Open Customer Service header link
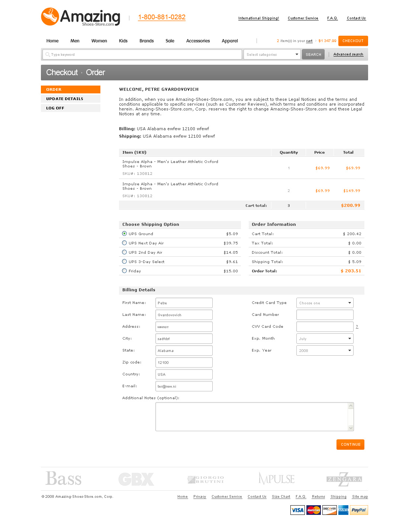This screenshot has height=532, width=409. click(303, 18)
